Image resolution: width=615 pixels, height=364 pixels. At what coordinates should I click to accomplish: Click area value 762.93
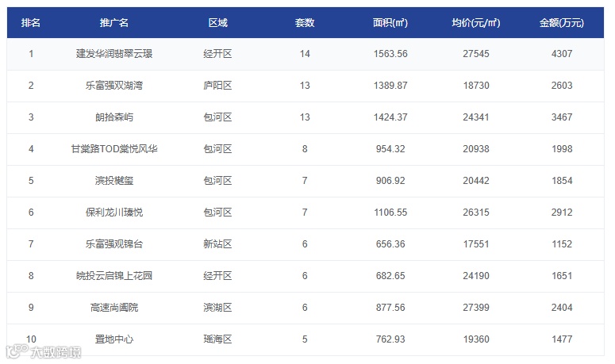(x=390, y=339)
